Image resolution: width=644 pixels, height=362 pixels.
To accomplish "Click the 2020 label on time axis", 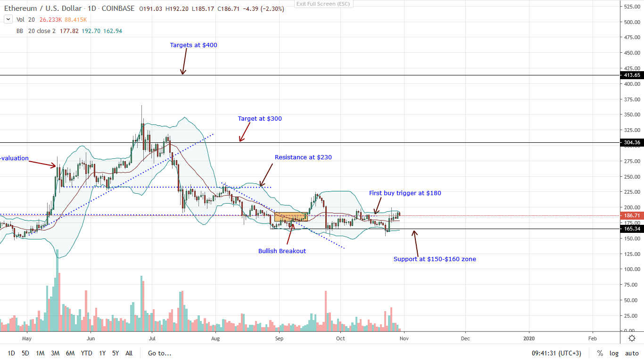I will point(529,338).
